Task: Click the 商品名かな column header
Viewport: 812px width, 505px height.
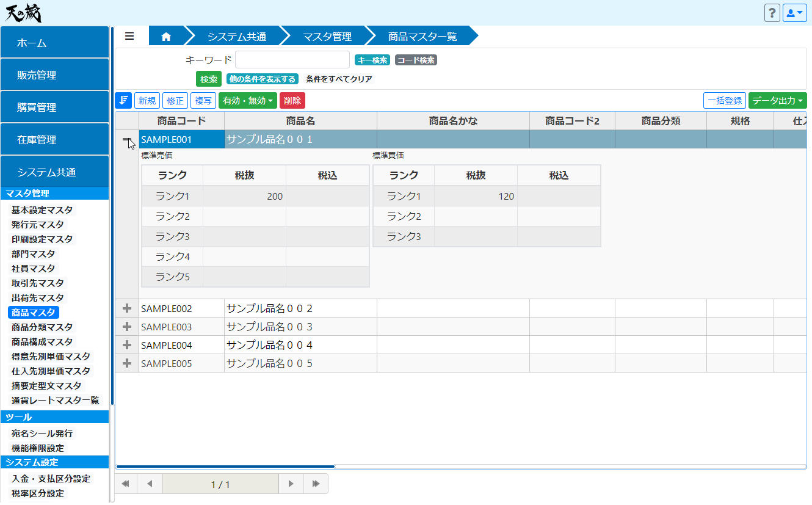Action: [x=453, y=121]
